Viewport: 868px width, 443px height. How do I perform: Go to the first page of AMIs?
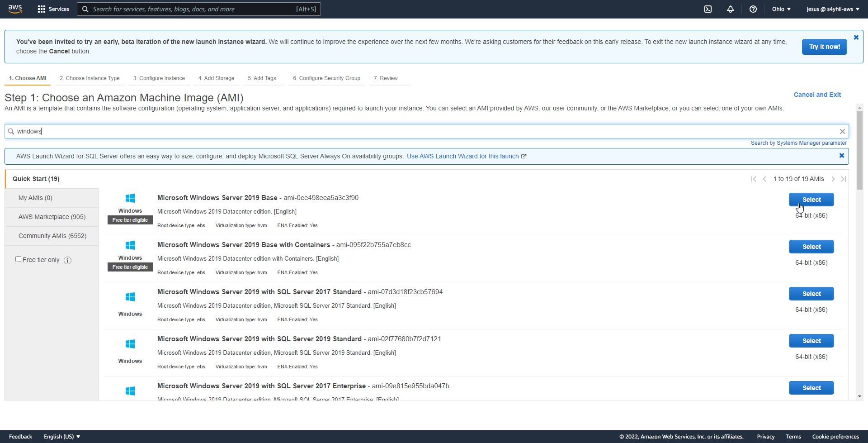tap(753, 179)
